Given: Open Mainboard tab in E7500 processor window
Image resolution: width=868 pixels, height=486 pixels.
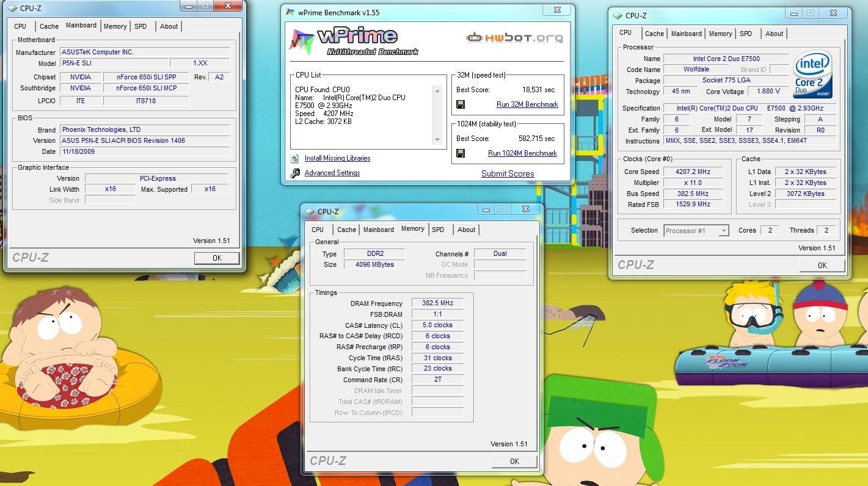Looking at the screenshot, I should [687, 34].
